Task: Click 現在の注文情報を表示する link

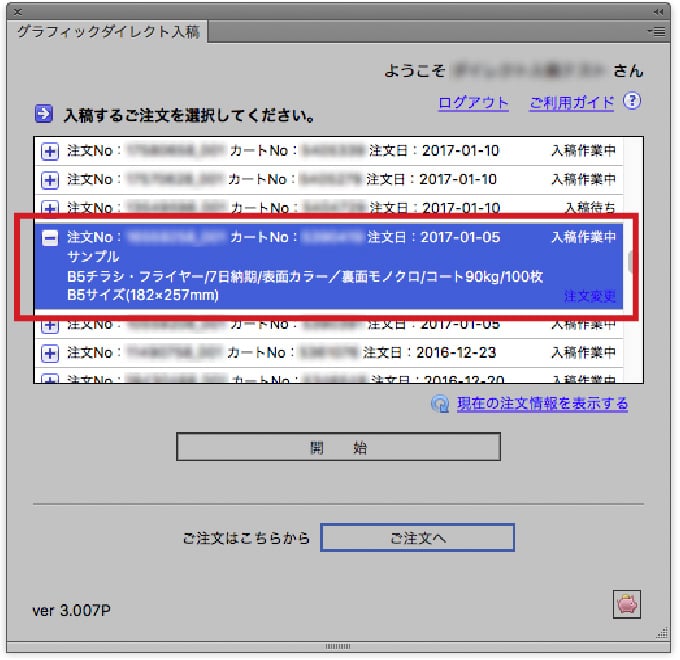Action: point(542,404)
